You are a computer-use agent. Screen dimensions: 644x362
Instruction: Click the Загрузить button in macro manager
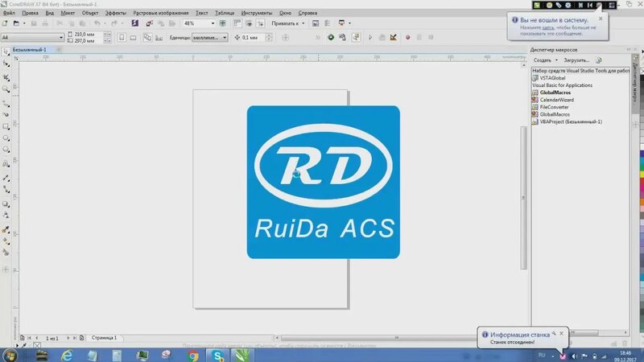point(576,60)
